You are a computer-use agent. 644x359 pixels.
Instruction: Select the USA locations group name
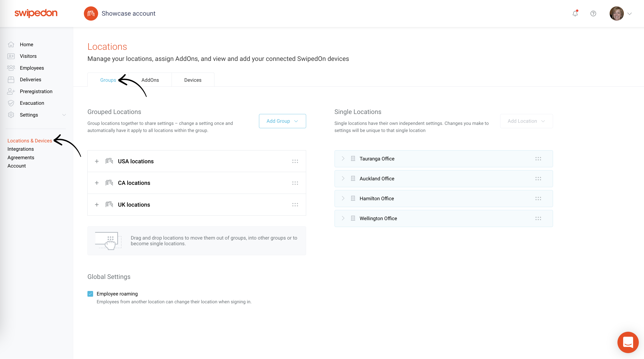(x=136, y=162)
